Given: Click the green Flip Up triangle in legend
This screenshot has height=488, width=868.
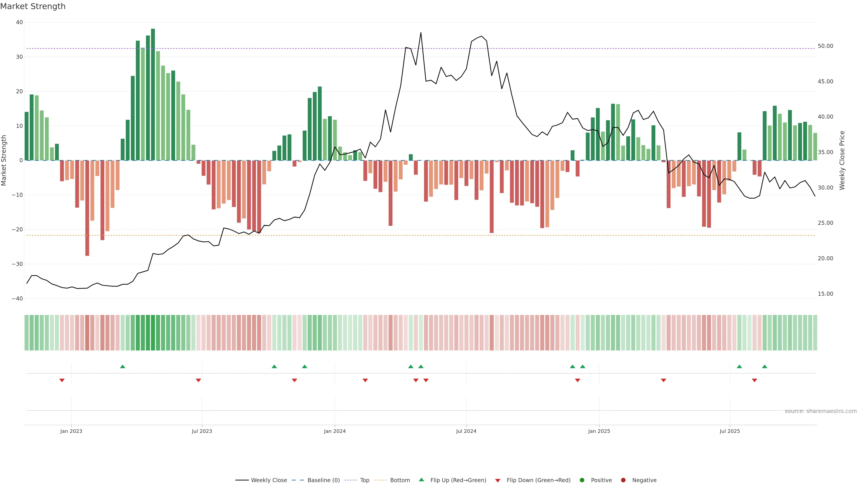Looking at the screenshot, I should pyautogui.click(x=421, y=480).
